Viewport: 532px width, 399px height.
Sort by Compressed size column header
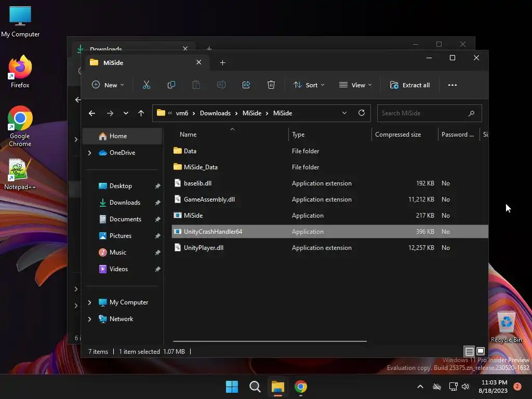[x=398, y=135]
